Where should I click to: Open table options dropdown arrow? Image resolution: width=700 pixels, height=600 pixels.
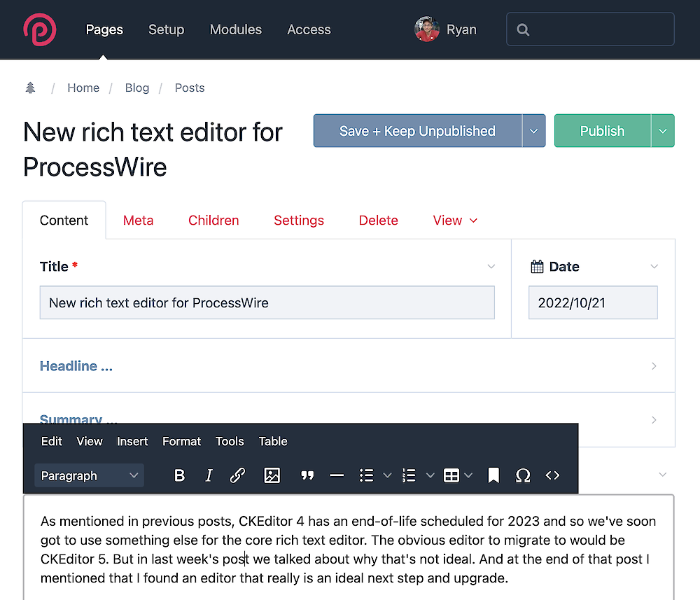click(x=468, y=475)
